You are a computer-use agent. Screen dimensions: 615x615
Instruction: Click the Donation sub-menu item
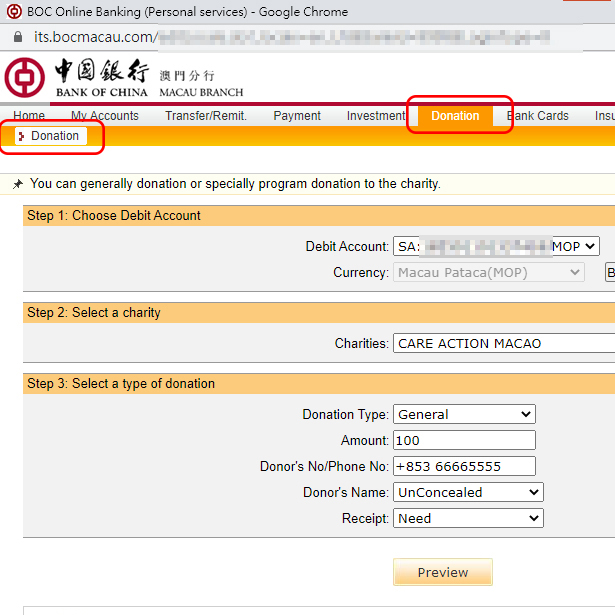[x=54, y=136]
